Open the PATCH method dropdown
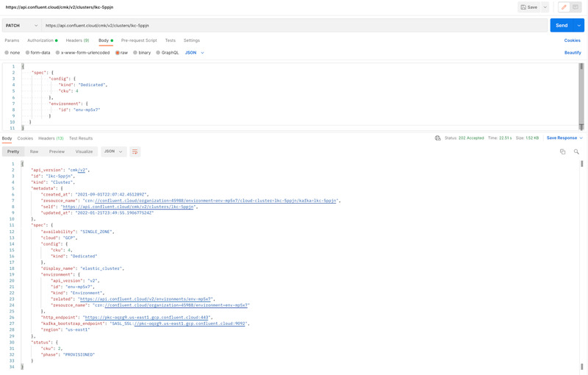This screenshot has height=375, width=588. pyautogui.click(x=22, y=26)
